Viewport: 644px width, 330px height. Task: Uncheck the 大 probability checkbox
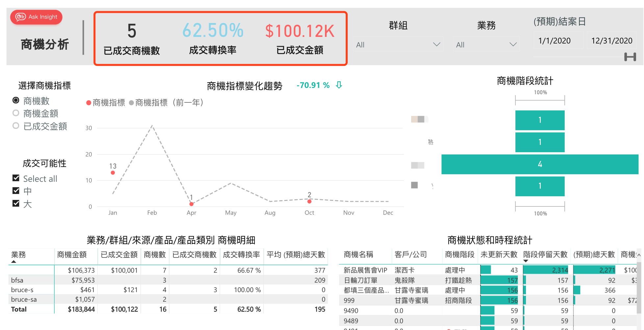point(16,203)
